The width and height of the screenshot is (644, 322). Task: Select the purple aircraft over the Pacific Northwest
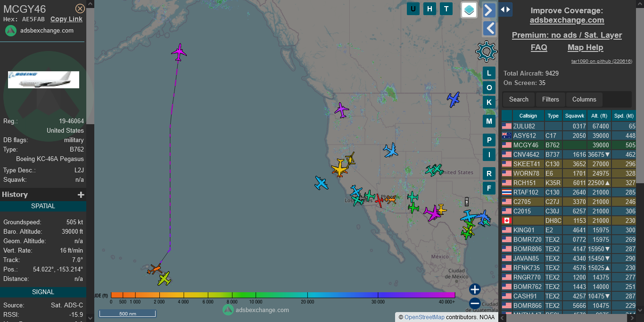click(x=341, y=110)
